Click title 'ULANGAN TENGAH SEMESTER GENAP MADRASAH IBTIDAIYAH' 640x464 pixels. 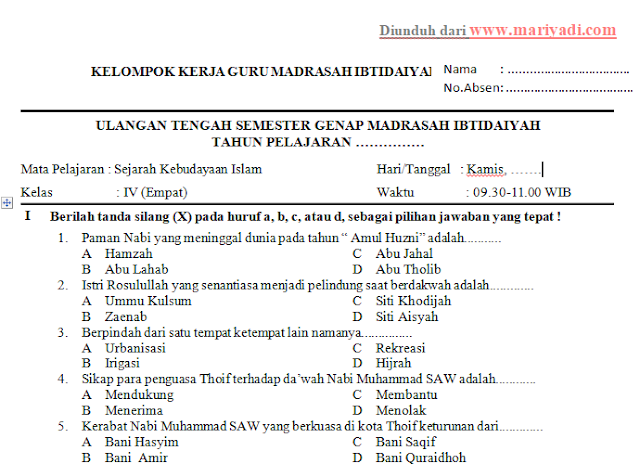(x=318, y=125)
